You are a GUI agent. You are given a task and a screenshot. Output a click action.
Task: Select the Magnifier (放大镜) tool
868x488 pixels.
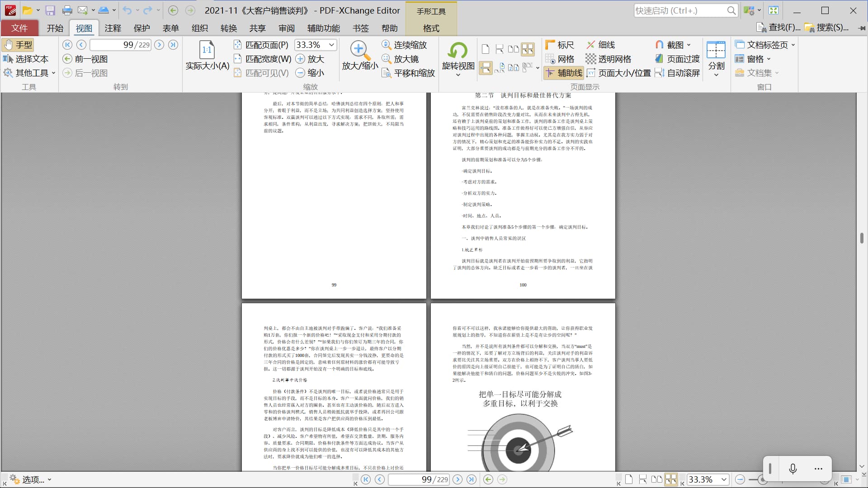pos(401,59)
